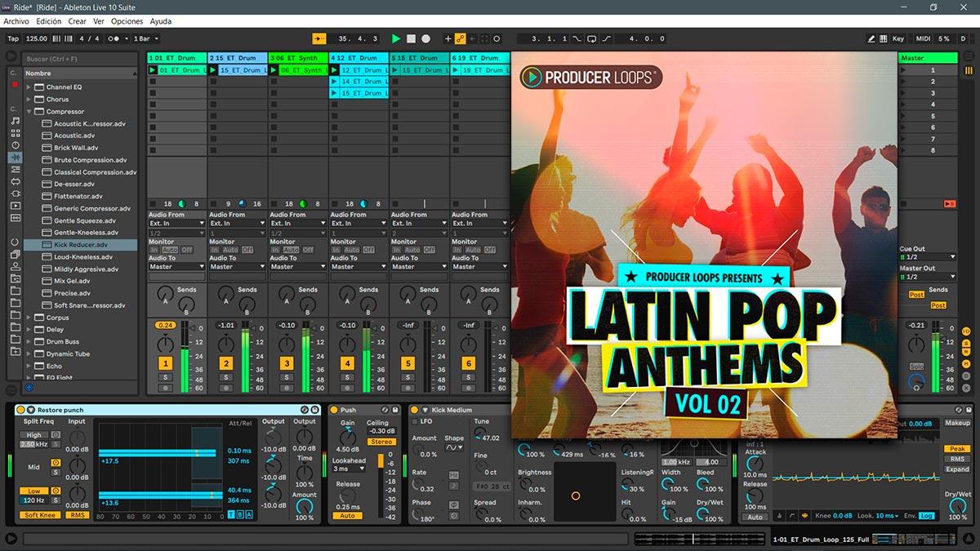Deactivate track 1 via activator button
This screenshot has width=980, height=551.
point(166,363)
